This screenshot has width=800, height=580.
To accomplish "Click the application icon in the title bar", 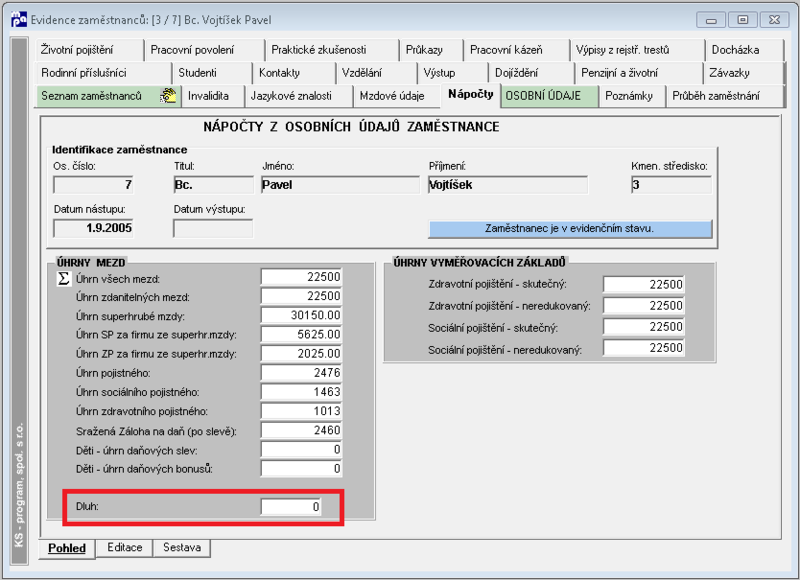I will [x=18, y=19].
